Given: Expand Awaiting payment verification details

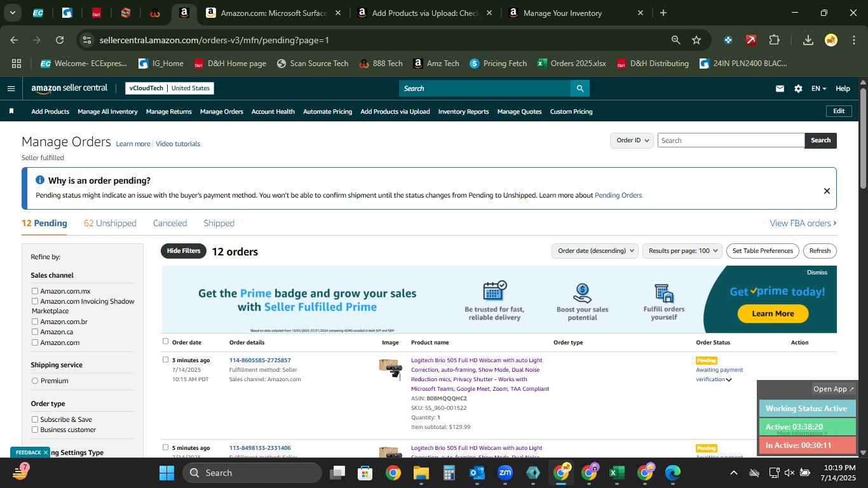Looking at the screenshot, I should pos(729,380).
